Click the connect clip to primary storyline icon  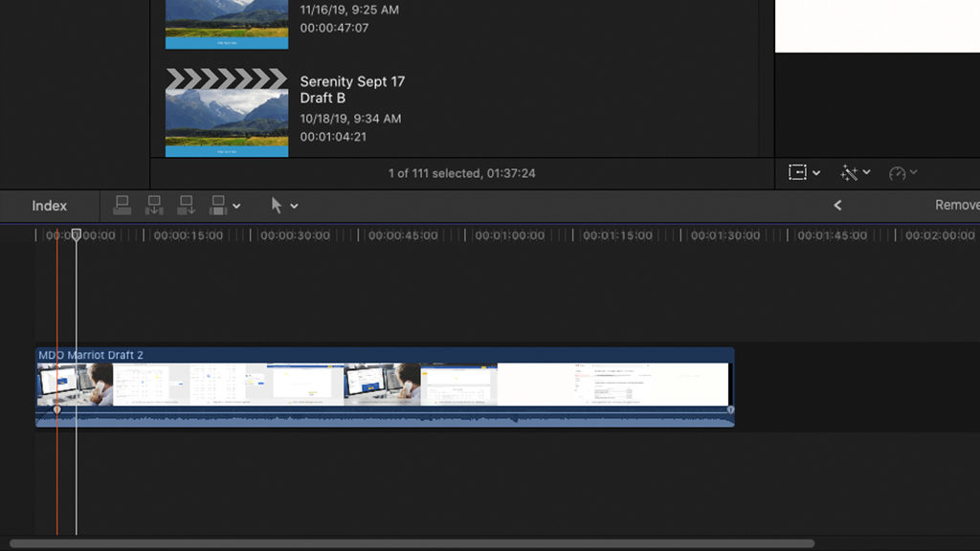pyautogui.click(x=122, y=205)
